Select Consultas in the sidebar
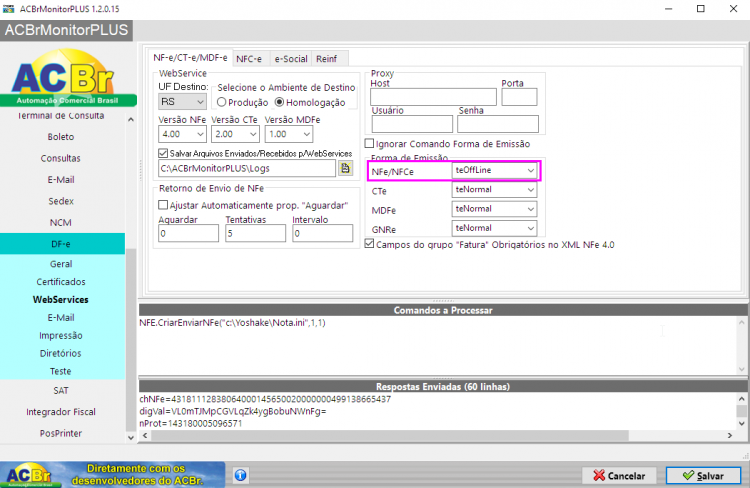The height and width of the screenshot is (488, 750). tap(61, 158)
